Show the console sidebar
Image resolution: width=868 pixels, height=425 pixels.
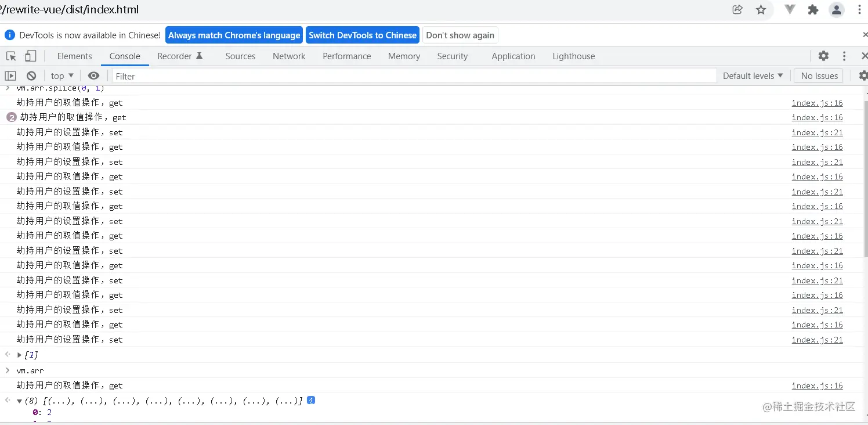(10, 75)
